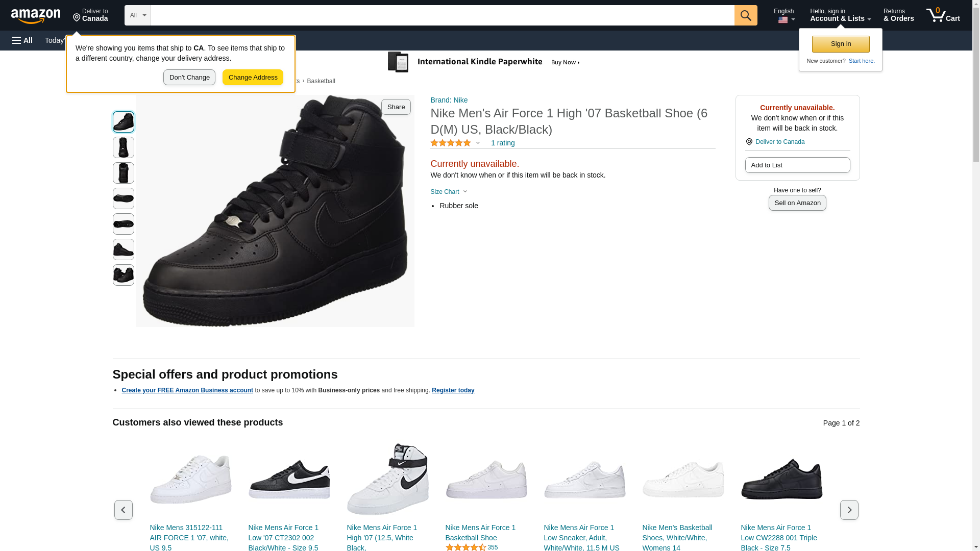The image size is (980, 551).
Task: Open the English language selector
Action: pos(783,15)
